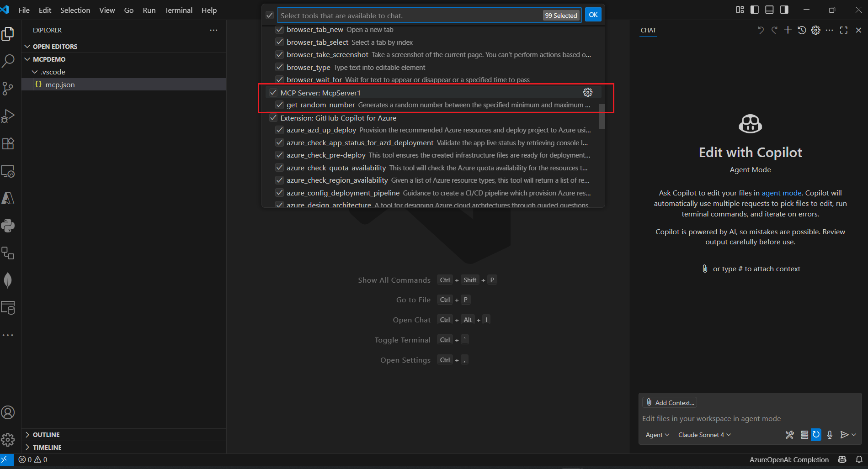Uncheck azure_azd_up_deploy tool
The height and width of the screenshot is (469, 868).
[x=279, y=130]
